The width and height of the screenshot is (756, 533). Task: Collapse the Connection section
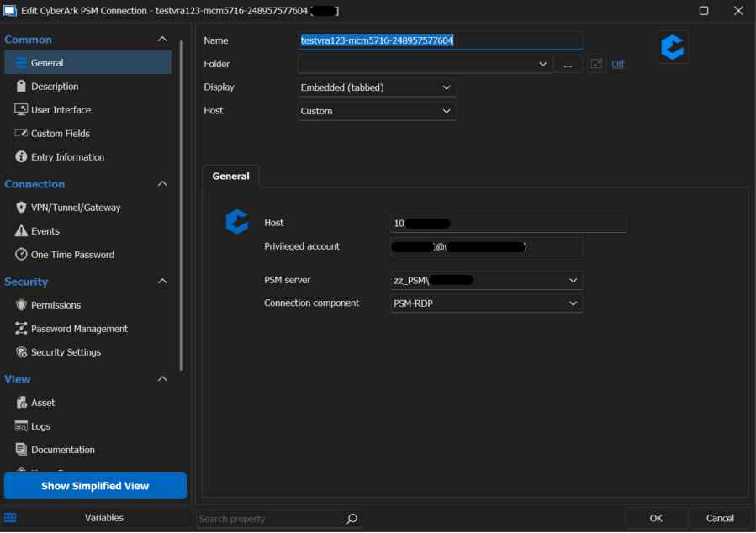[x=162, y=183]
